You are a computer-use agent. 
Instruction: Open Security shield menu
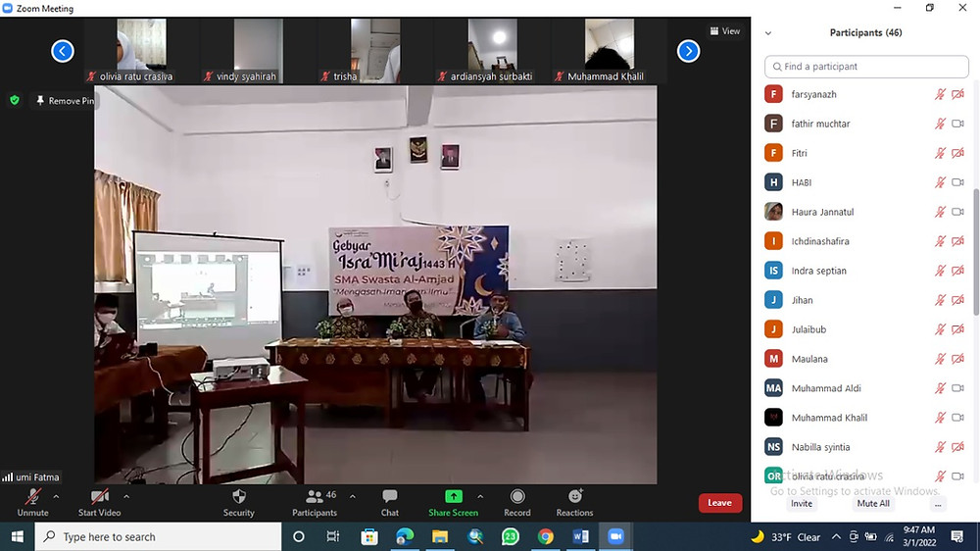tap(239, 502)
